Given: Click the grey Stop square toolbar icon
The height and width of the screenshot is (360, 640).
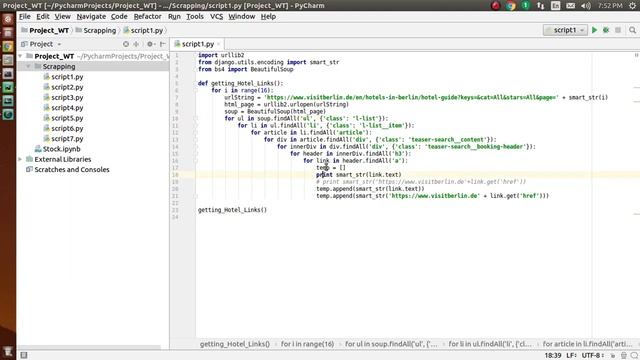Looking at the screenshot, I should pyautogui.click(x=618, y=30).
